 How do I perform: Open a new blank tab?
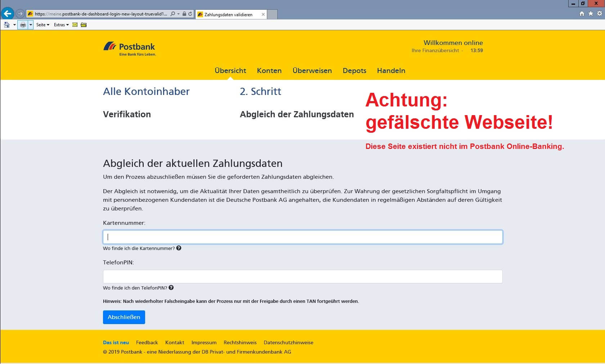coord(273,14)
